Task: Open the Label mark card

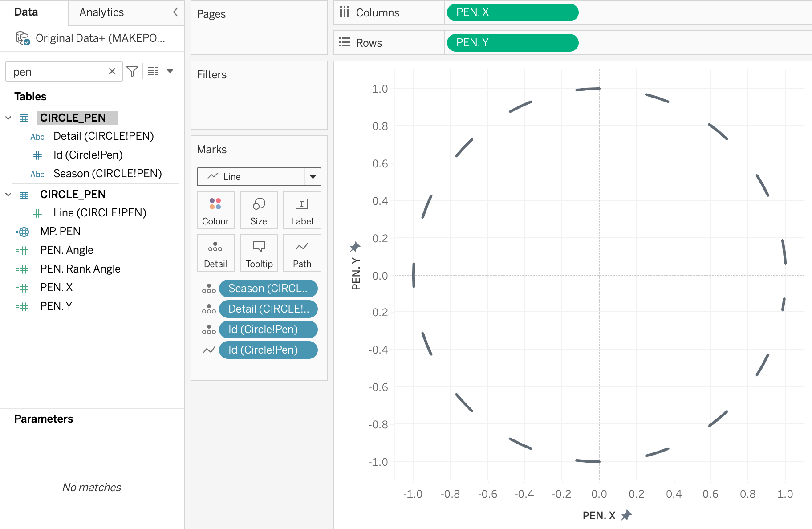Action: [x=302, y=210]
